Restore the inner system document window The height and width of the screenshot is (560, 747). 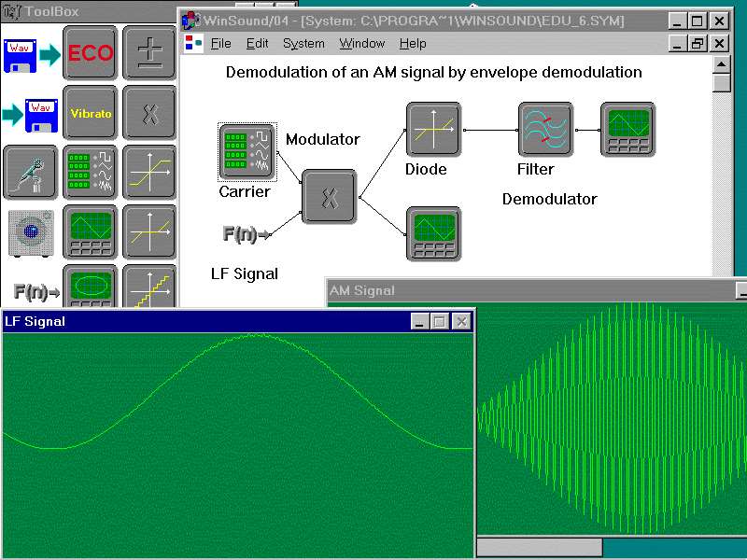(697, 43)
